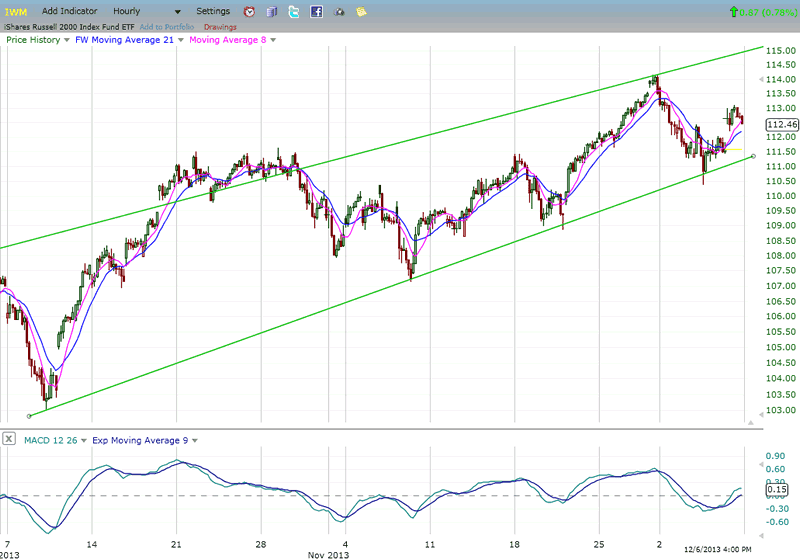Open FW Moving Average 21 dropdown
Screen dimensions: 800x559
coord(181,40)
